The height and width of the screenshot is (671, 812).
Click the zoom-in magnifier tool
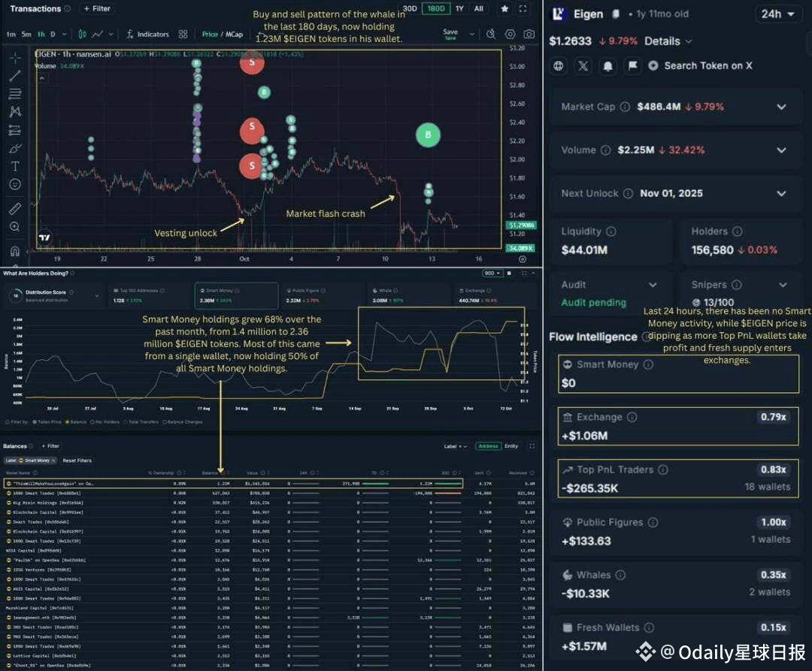coord(15,227)
